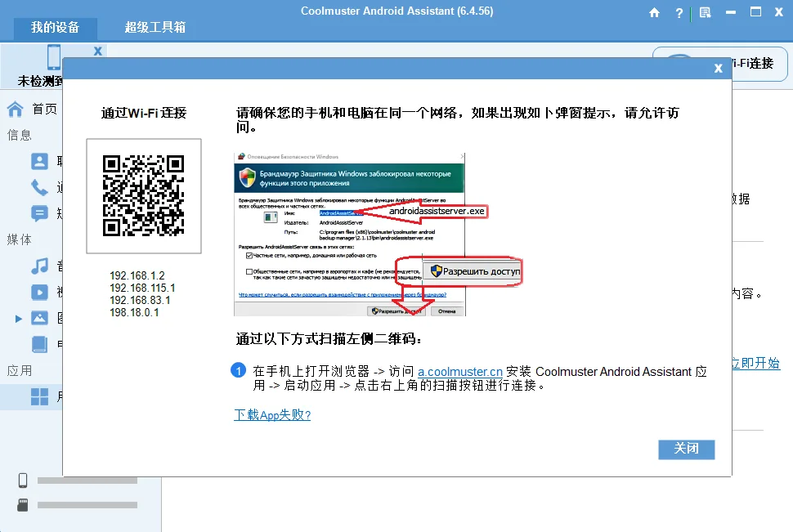The height and width of the screenshot is (532, 793).
Task: Click 通过以下方式扫描左侧二维码 heading
Action: 329,338
